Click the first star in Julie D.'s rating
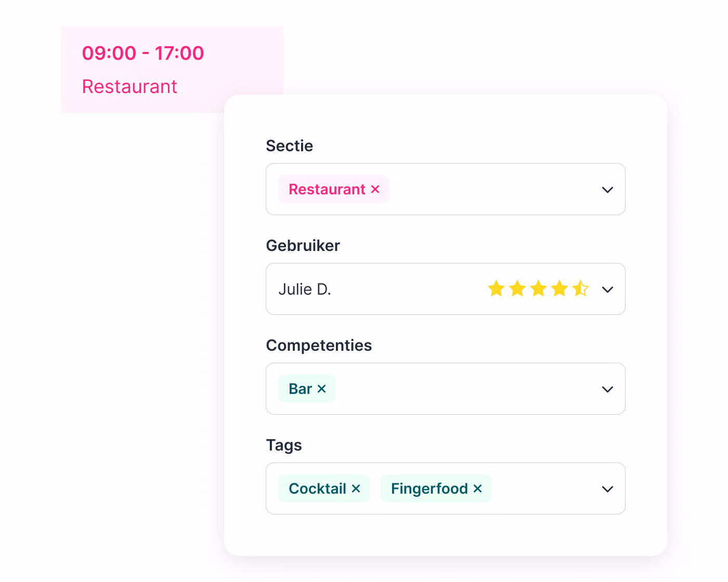The height and width of the screenshot is (582, 728). [x=496, y=289]
